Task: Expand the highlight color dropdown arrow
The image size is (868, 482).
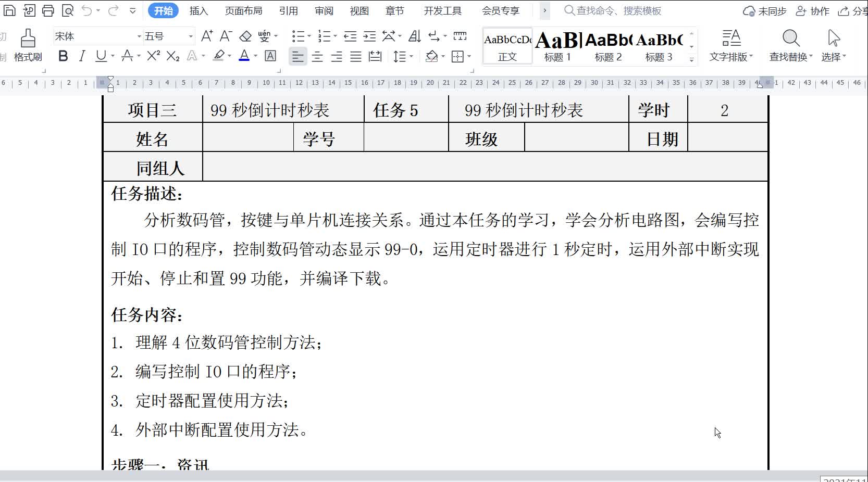Action: coord(229,56)
